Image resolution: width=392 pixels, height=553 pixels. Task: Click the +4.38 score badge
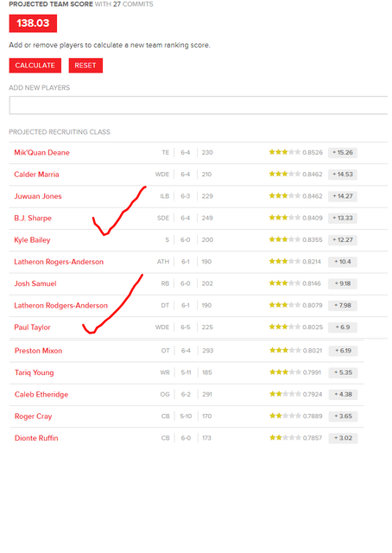(343, 395)
